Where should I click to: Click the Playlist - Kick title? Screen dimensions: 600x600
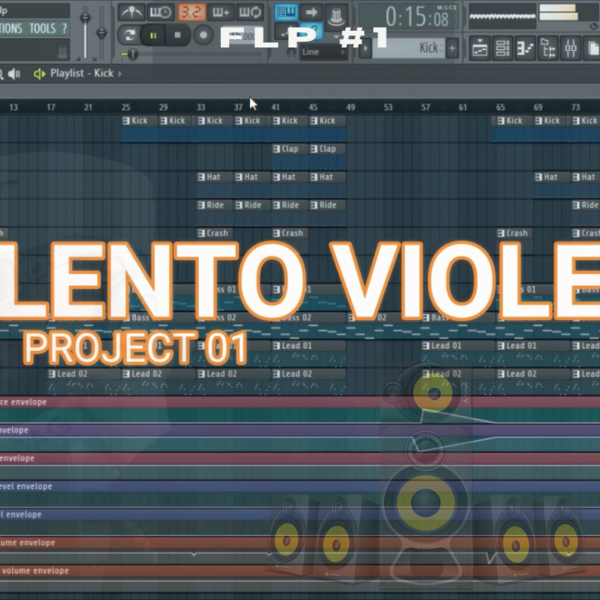[x=82, y=73]
